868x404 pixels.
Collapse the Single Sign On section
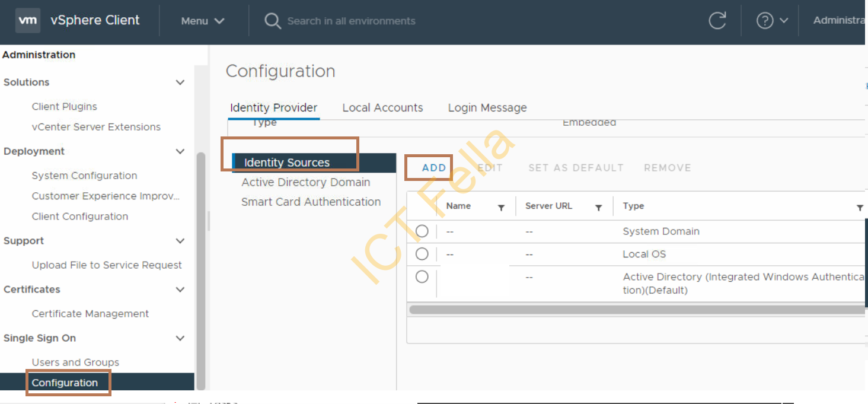coord(180,338)
